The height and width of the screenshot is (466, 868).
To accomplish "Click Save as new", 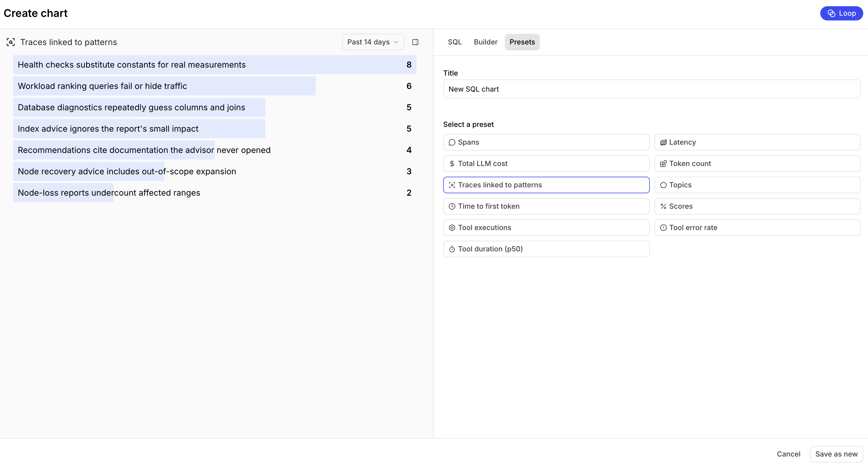I will click(836, 454).
